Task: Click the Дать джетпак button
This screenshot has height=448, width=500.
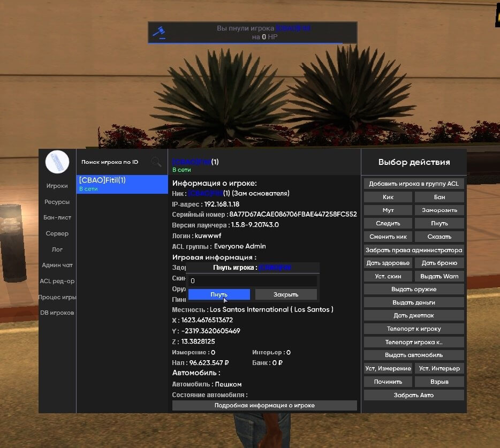Action: [414, 315]
